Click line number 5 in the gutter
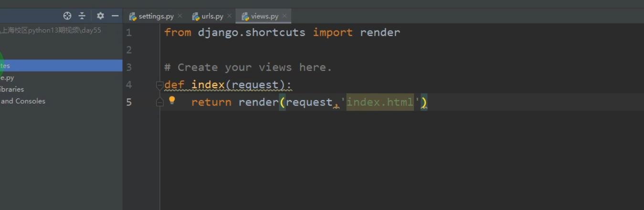Screen dimensions: 644x210 (129, 102)
